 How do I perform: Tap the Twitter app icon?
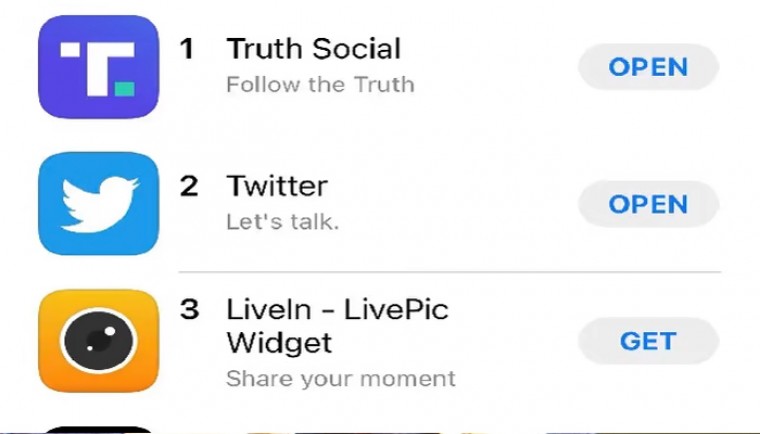tap(98, 204)
